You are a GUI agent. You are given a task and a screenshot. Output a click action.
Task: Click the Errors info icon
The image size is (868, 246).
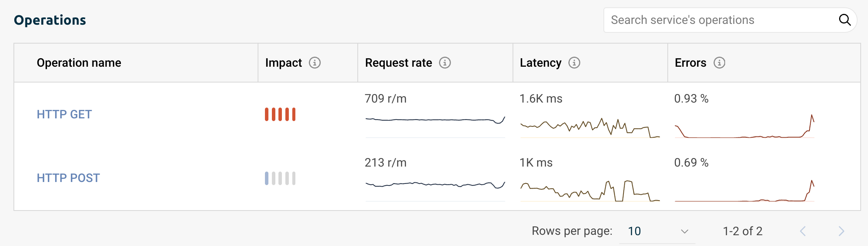[719, 62]
